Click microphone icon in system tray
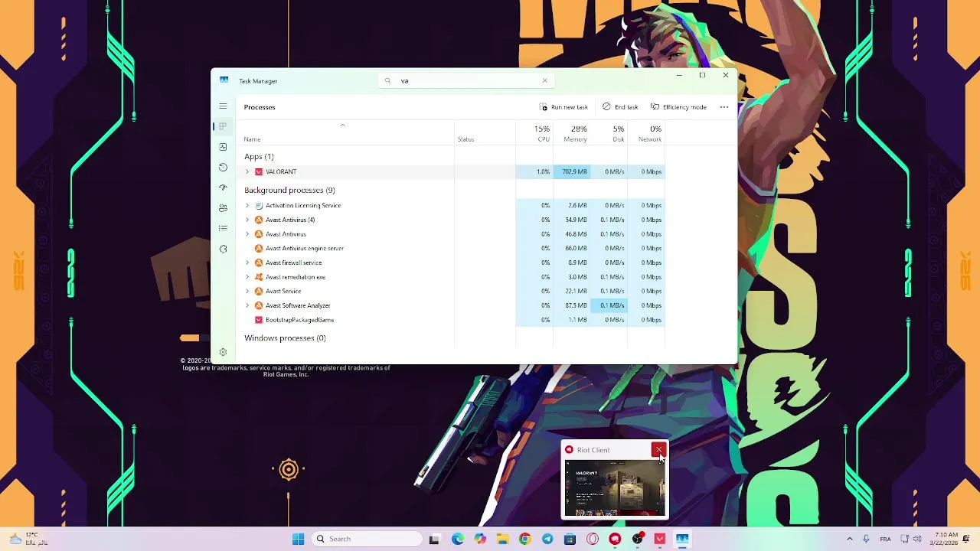 866,539
